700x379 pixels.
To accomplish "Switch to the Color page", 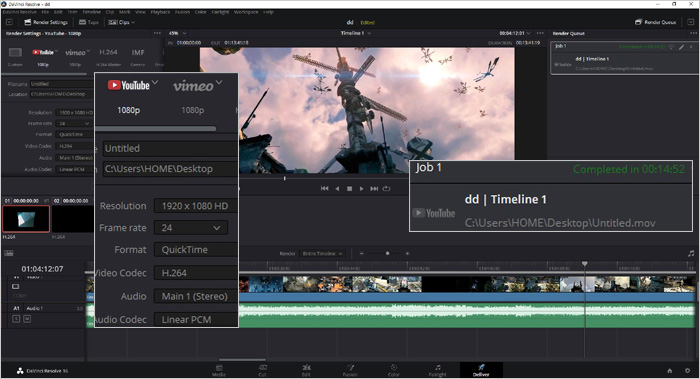I will click(x=394, y=371).
